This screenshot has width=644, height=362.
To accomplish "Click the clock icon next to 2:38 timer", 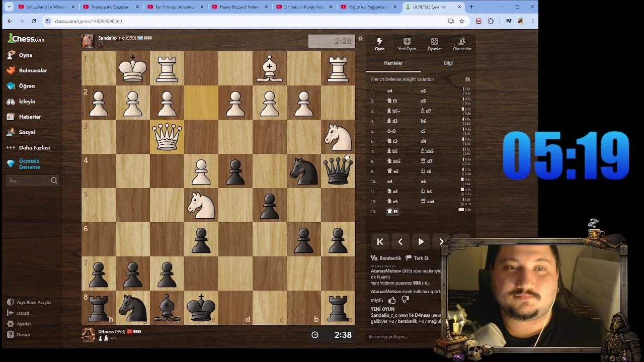I will (x=315, y=335).
